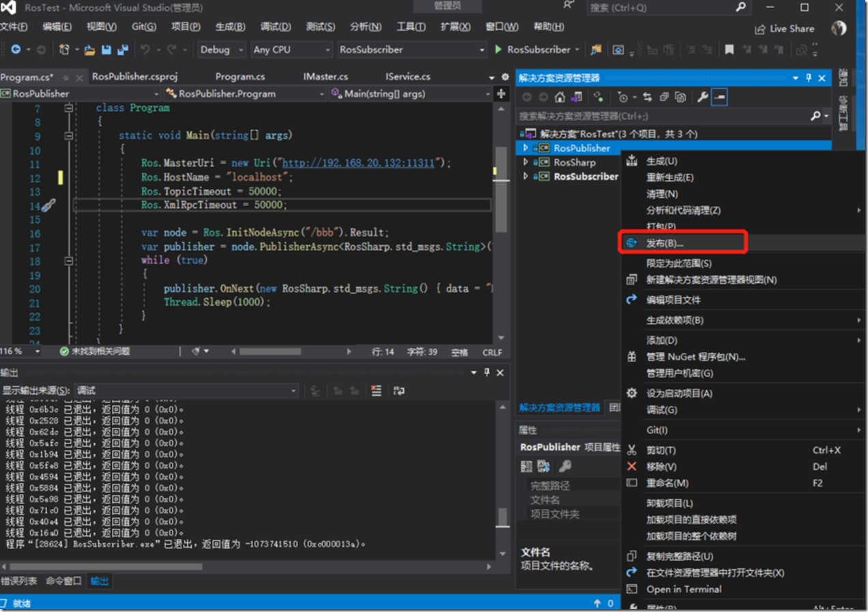Screen dimensions: 868x612
Task: Toggle word wrap icon in Output panel
Action: pos(399,391)
